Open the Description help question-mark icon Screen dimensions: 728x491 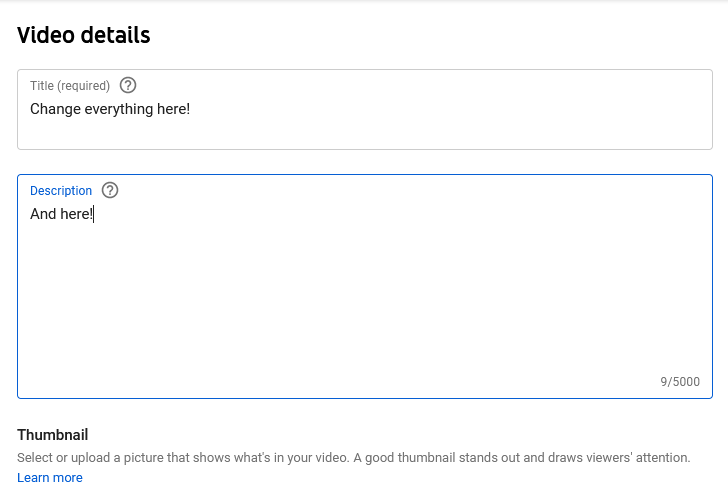[110, 190]
